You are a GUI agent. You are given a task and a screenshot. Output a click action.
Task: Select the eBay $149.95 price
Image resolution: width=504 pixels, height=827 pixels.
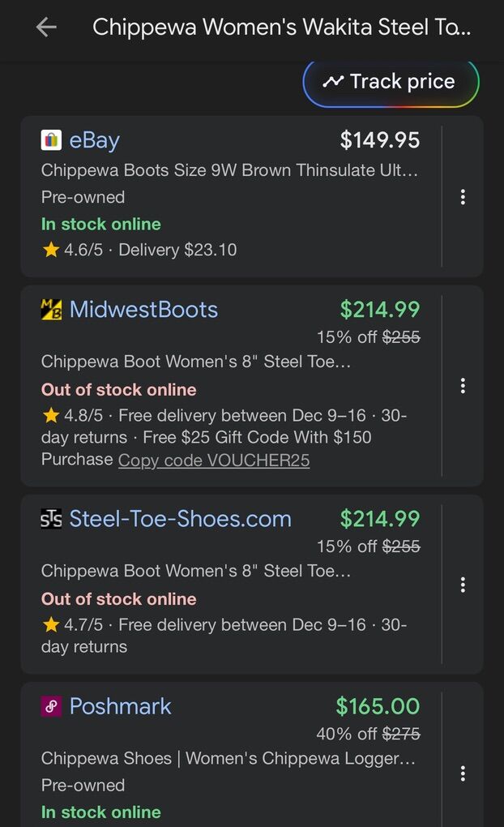pos(379,140)
